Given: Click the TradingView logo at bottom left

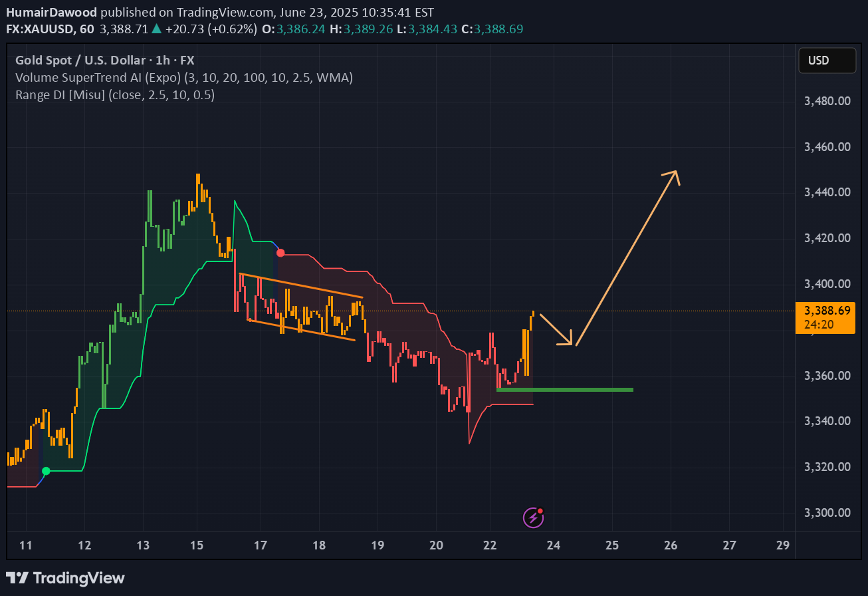Looking at the screenshot, I should [66, 577].
